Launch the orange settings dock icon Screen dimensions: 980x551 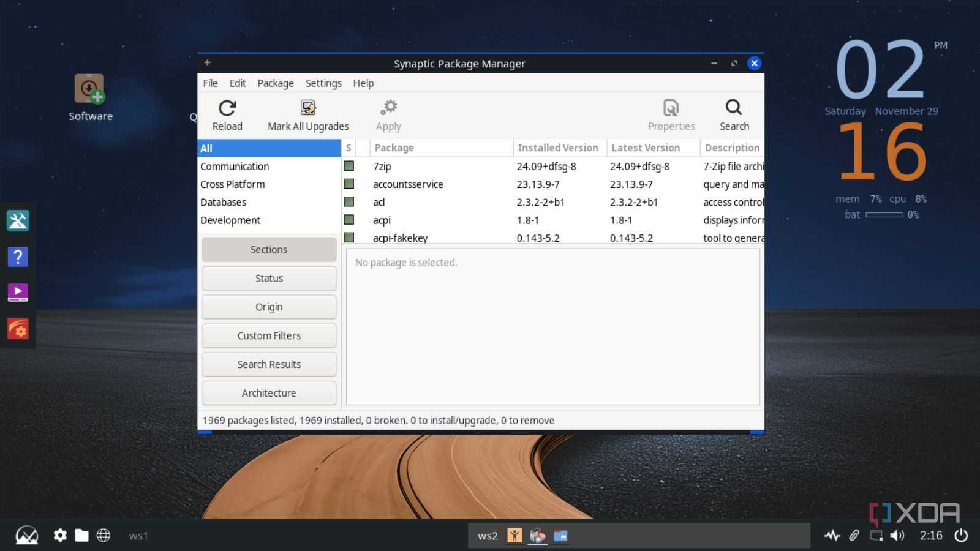point(18,329)
